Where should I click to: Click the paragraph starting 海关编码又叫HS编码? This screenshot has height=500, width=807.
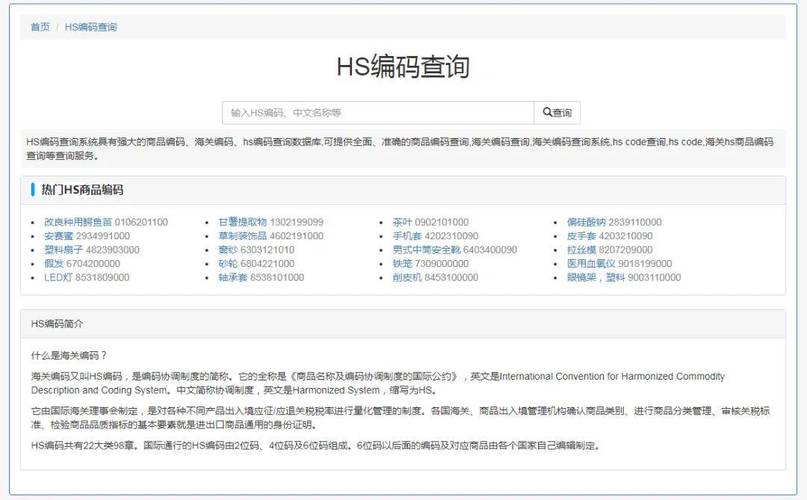point(378,383)
